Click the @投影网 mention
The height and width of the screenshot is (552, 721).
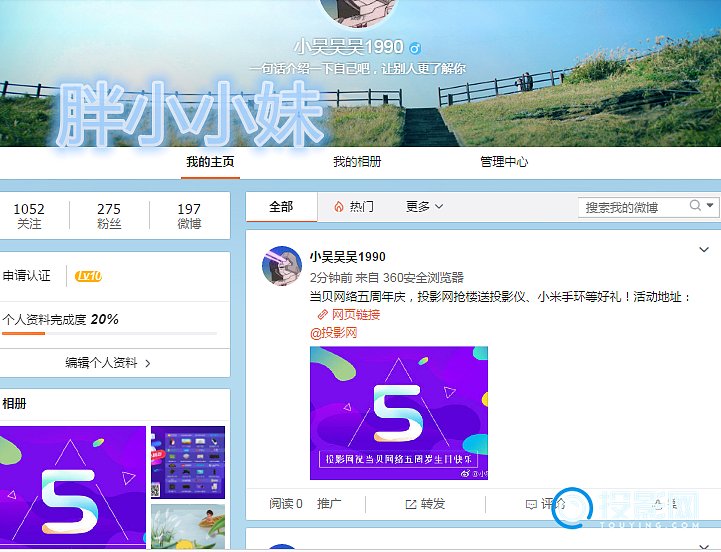coord(334,333)
